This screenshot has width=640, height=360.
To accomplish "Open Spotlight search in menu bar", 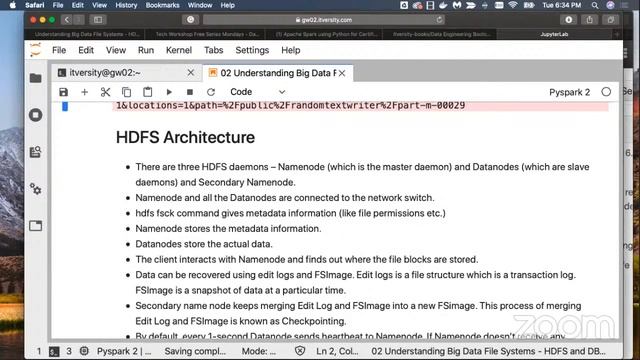I will [595, 5].
